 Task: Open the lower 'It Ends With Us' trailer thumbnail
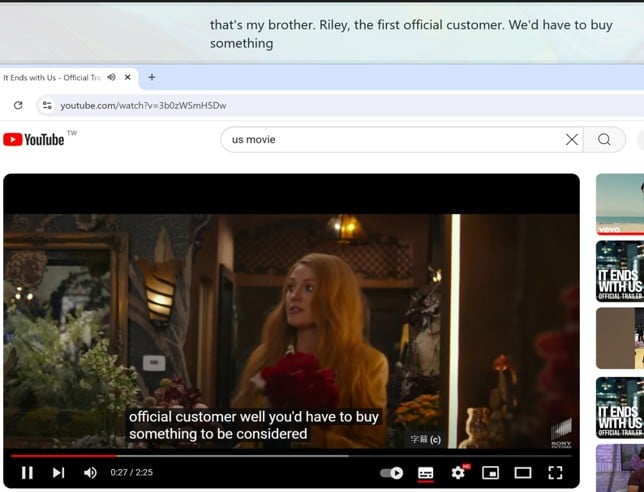tap(620, 407)
